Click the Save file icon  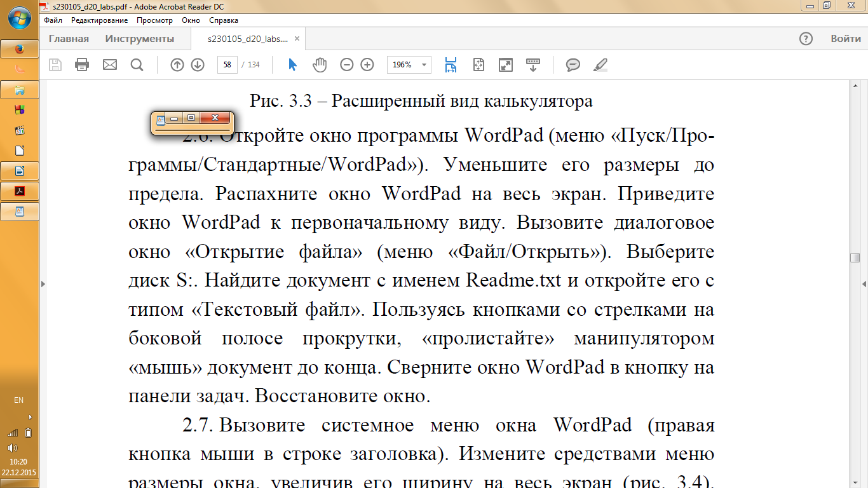click(55, 65)
